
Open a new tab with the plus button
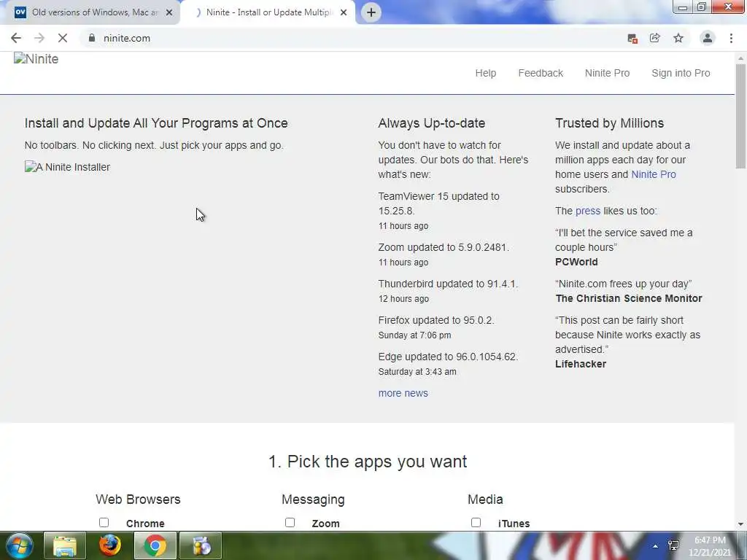coord(371,12)
